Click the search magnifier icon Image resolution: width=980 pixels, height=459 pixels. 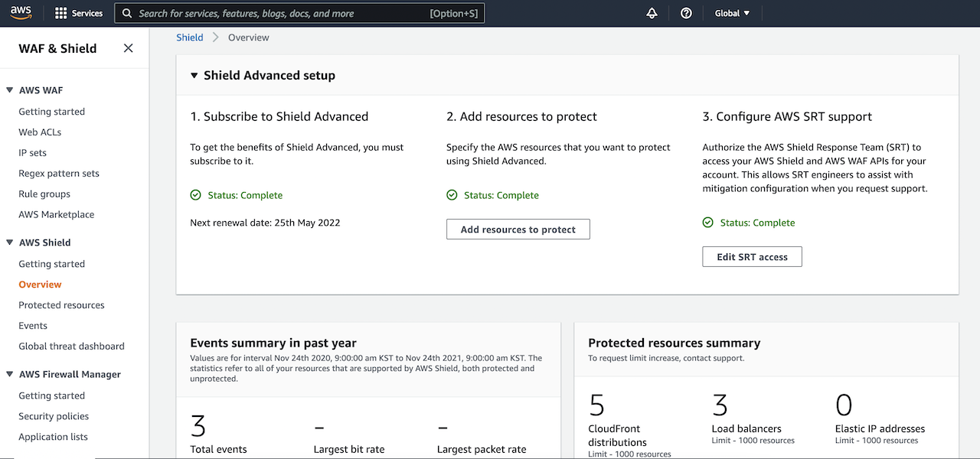tap(126, 12)
